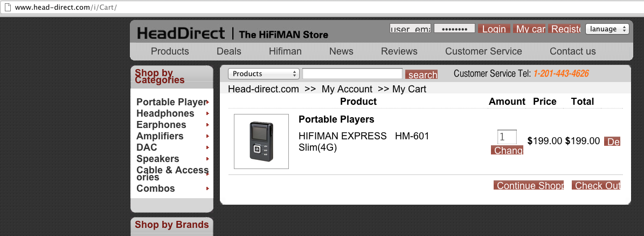Click the HM-601 product thumbnail
The height and width of the screenshot is (236, 644).
261,141
